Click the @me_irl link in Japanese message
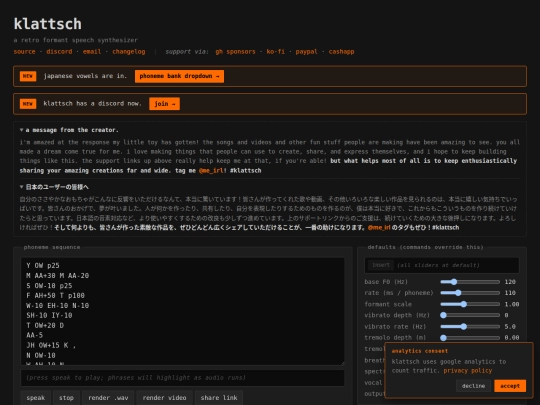Viewport: 540px width, 405px height. [379, 228]
